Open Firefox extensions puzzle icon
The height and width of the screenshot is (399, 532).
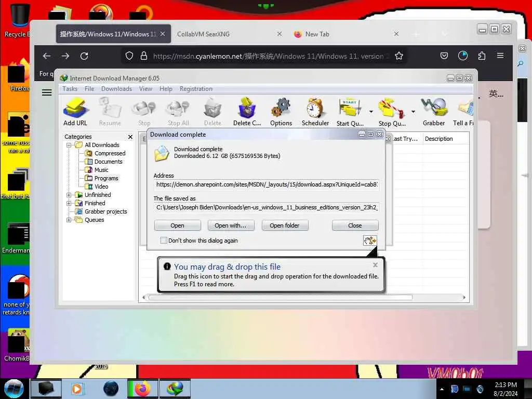point(482,56)
